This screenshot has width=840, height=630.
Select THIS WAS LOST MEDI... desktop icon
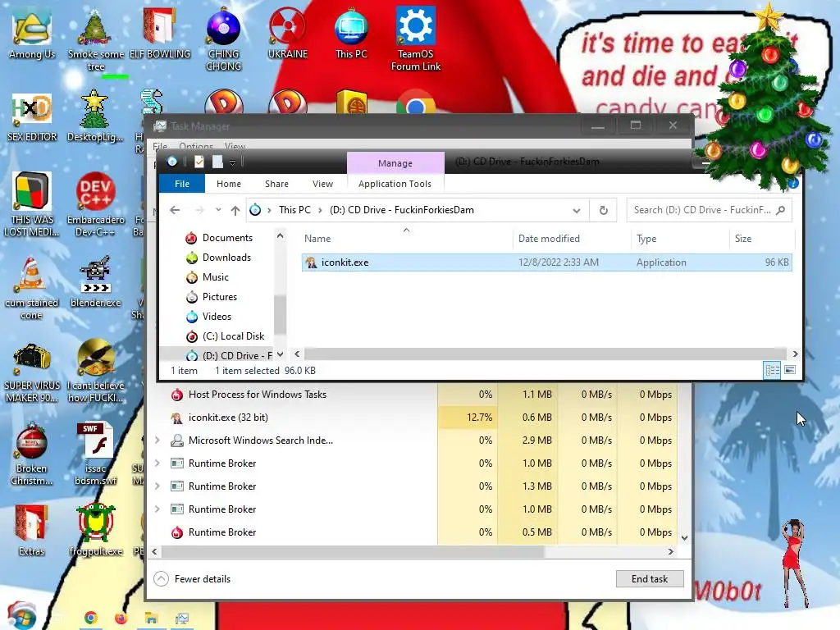(32, 204)
